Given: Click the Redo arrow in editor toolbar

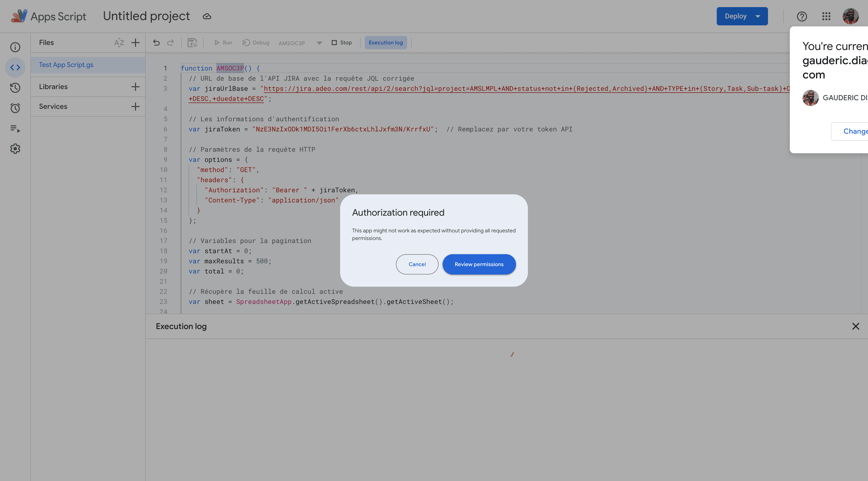Looking at the screenshot, I should (171, 42).
